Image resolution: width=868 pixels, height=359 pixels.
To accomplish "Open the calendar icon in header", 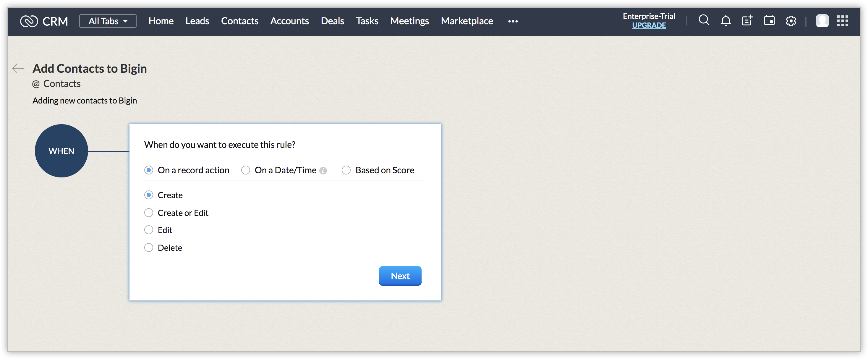I will 769,21.
